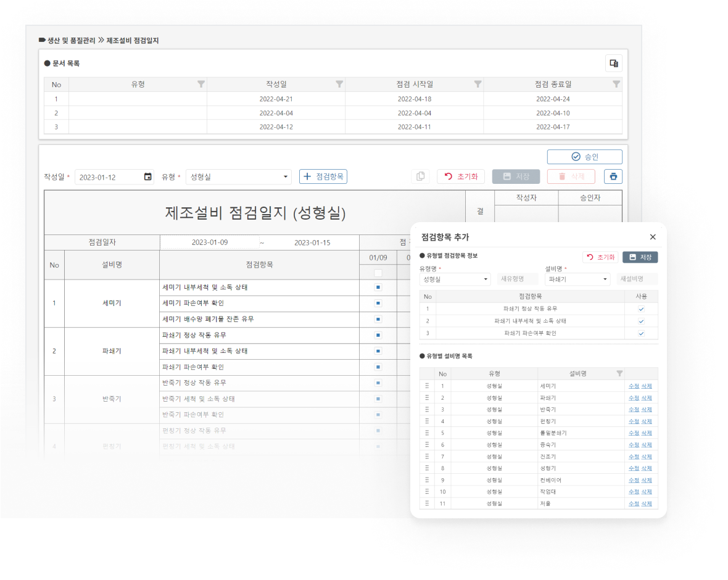The height and width of the screenshot is (580, 728).
Task: Open the 설비명 파쇄기 dropdown in dialog
Action: pyautogui.click(x=577, y=279)
